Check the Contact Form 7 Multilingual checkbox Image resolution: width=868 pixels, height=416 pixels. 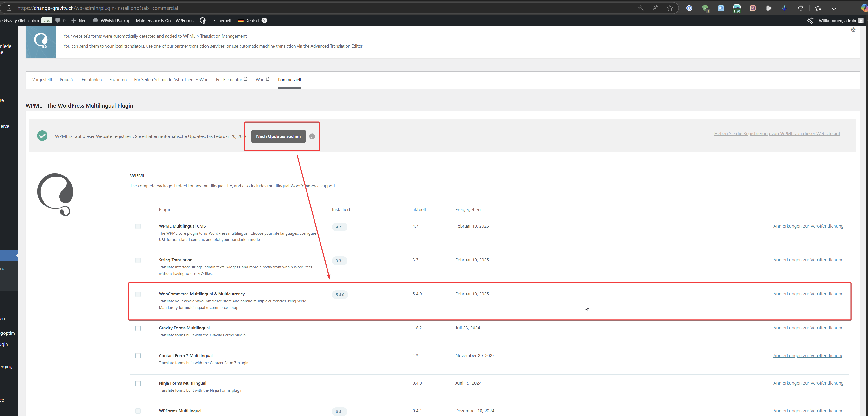(138, 356)
